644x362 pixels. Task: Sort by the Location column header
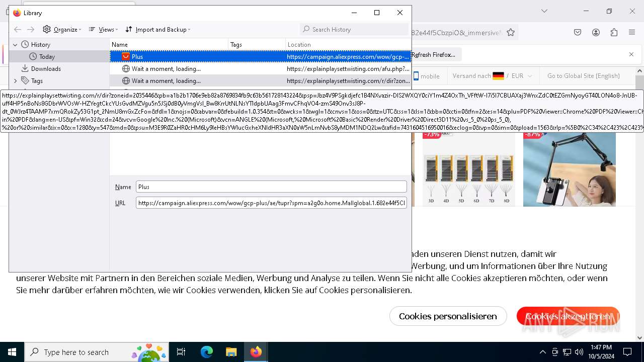pyautogui.click(x=348, y=45)
